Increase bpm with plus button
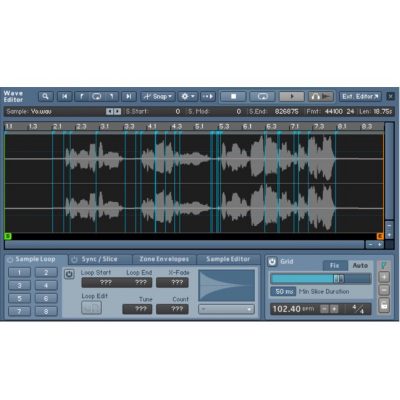 (x=334, y=309)
